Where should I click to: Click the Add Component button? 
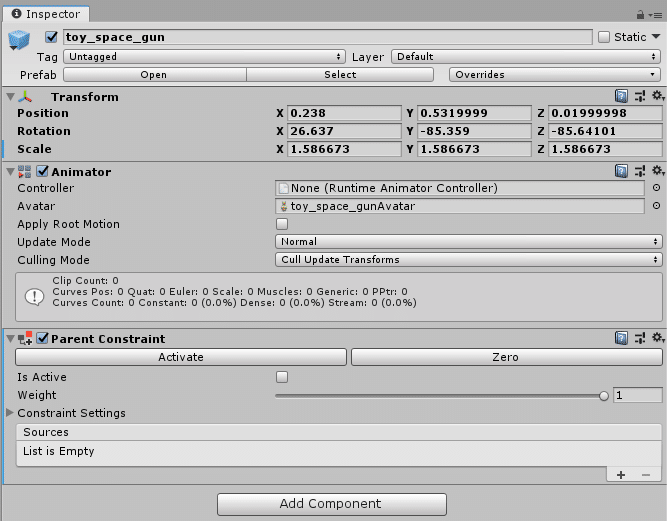[332, 504]
